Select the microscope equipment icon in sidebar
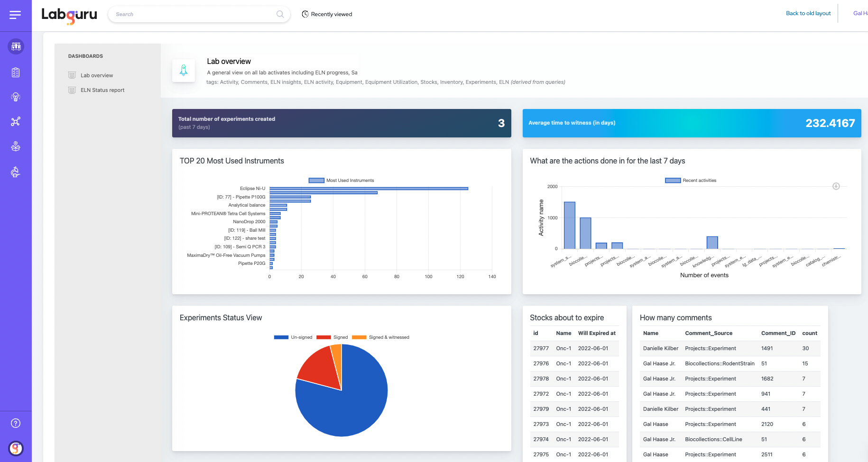The height and width of the screenshot is (462, 868). 16,172
